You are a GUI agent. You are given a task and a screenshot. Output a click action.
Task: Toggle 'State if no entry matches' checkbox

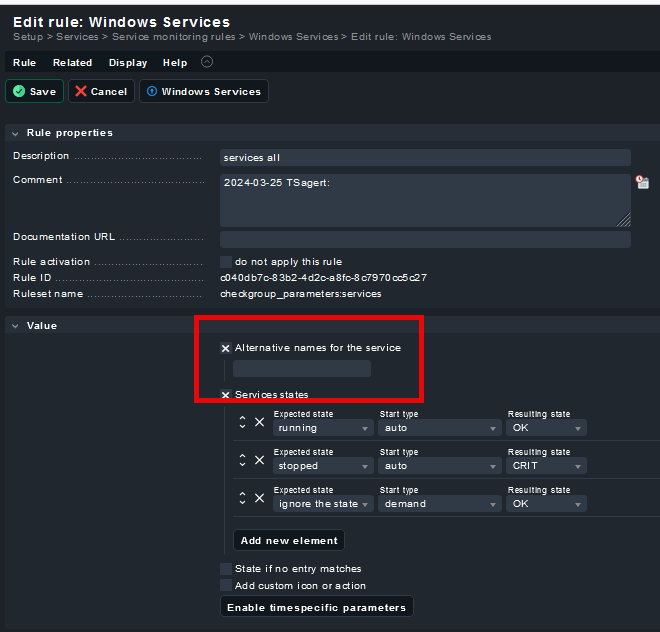(226, 569)
